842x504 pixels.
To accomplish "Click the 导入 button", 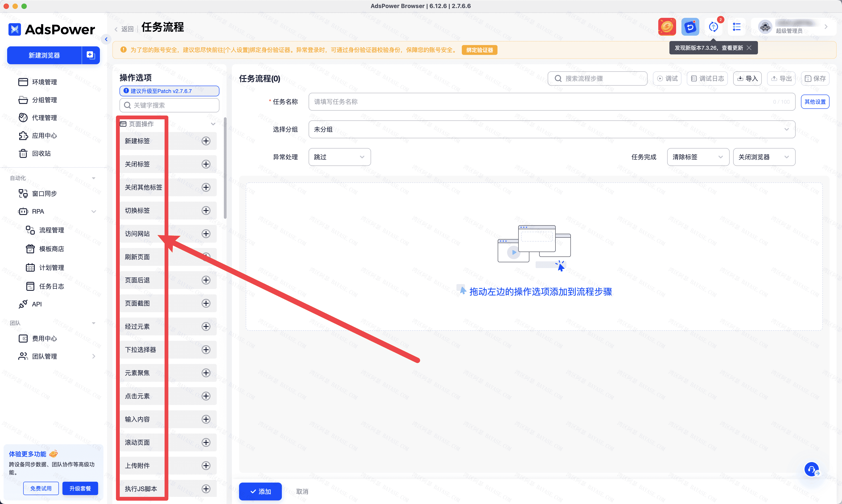I will click(747, 78).
